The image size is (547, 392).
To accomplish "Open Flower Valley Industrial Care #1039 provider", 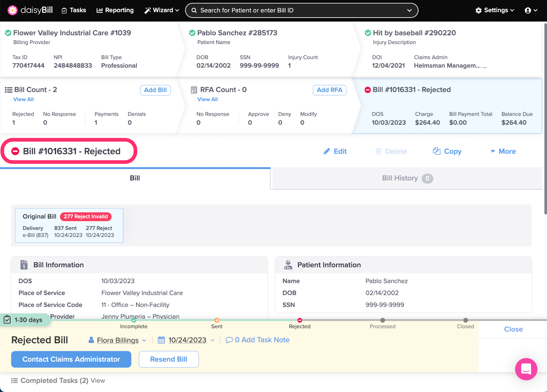I will [72, 33].
